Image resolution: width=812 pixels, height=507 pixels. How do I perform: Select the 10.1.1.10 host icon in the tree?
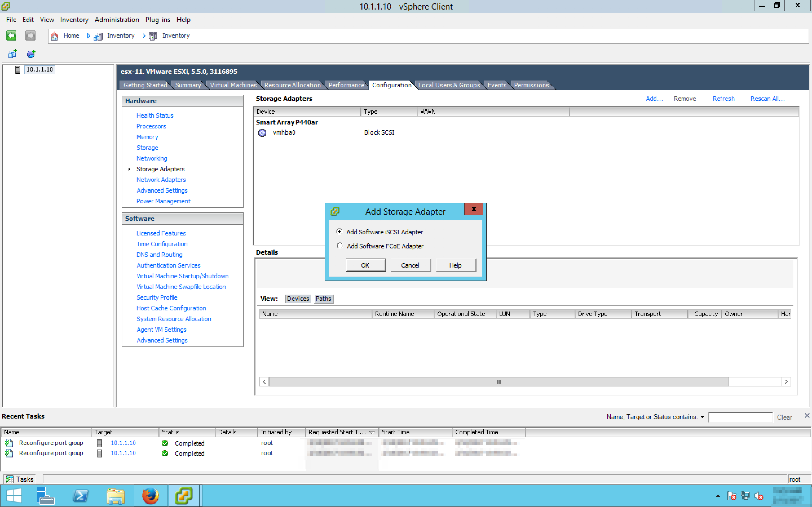pyautogui.click(x=18, y=70)
